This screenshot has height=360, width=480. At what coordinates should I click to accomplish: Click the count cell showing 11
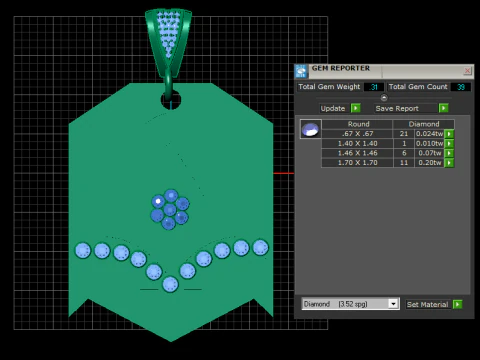404,163
